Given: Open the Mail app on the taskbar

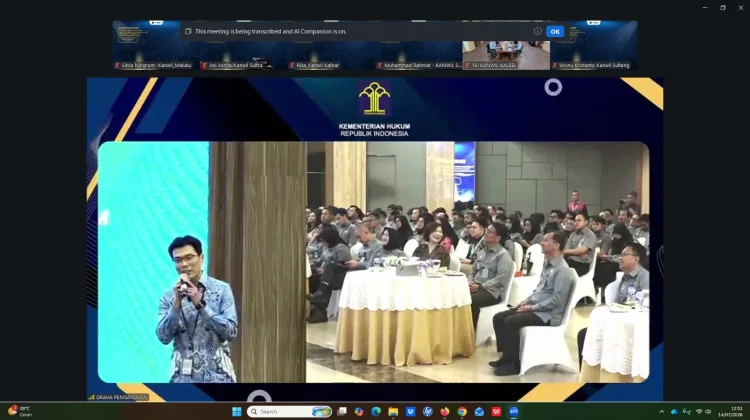Looking at the screenshot, I should [x=479, y=411].
